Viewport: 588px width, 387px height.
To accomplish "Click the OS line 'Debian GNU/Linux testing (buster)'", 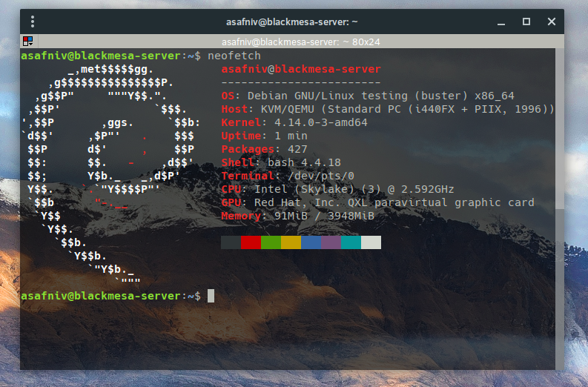I will pos(357,96).
